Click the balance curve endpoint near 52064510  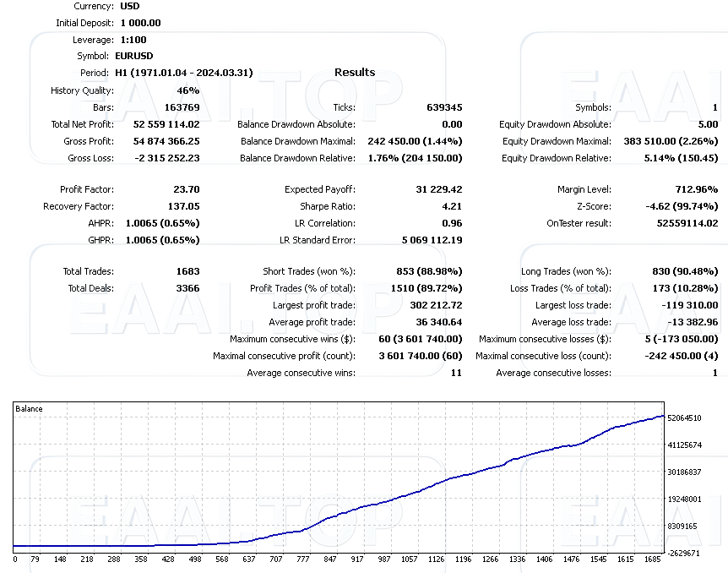[663, 417]
